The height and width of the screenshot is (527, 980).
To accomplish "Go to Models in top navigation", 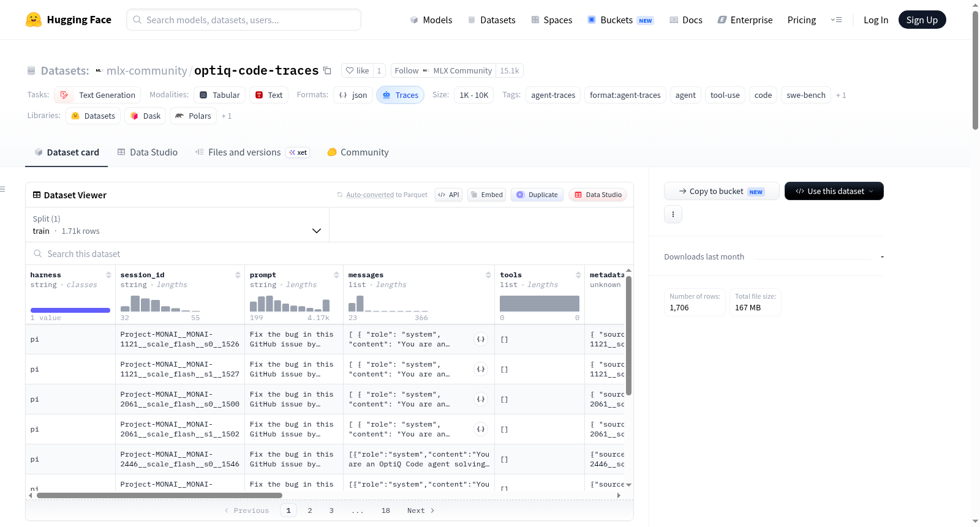I will pos(431,20).
